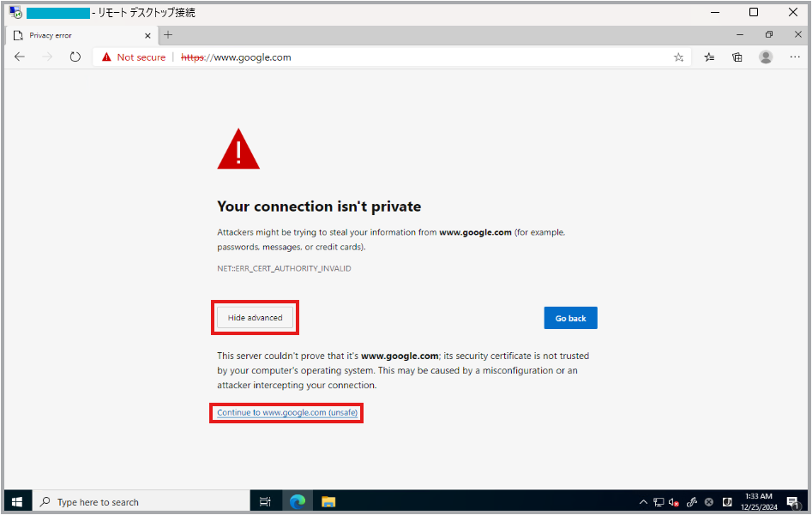Collapse the advanced details with Hide advanced

(x=255, y=317)
